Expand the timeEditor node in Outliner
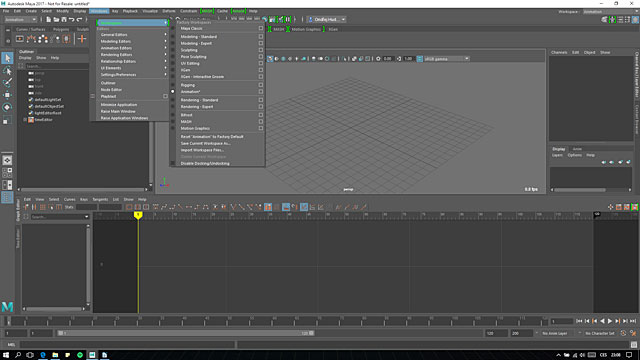This screenshot has height=360, width=640. pyautogui.click(x=25, y=120)
